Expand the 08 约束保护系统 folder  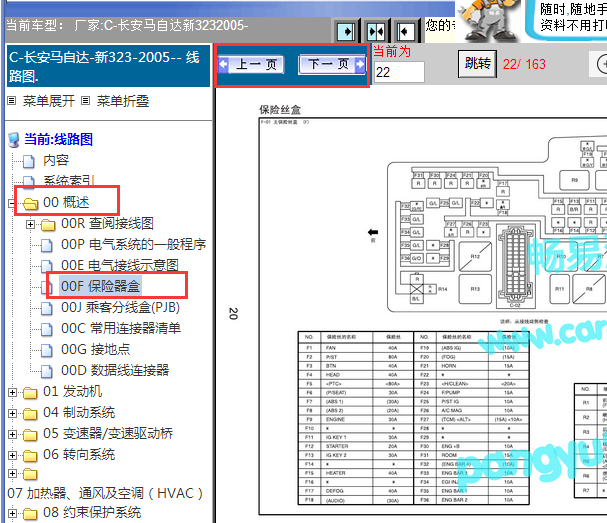12,513
